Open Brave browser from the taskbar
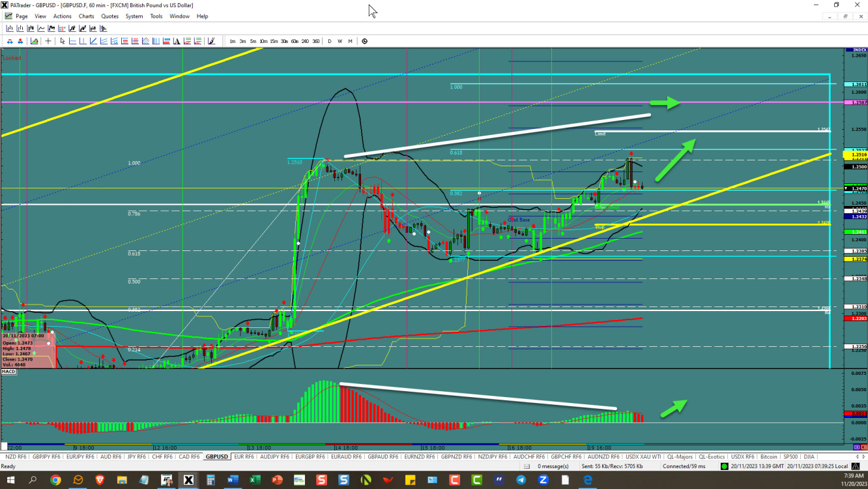868x489 pixels. pos(100,481)
